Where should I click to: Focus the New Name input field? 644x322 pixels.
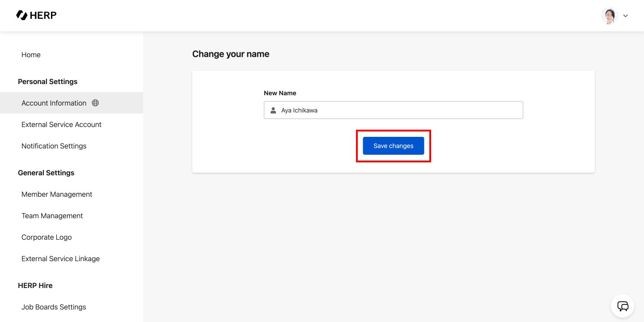[x=398, y=110]
